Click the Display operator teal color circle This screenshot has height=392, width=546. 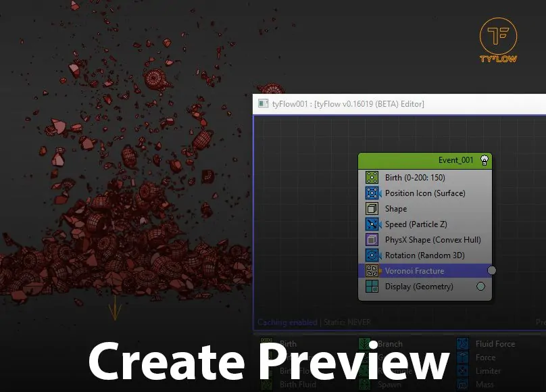click(x=480, y=287)
